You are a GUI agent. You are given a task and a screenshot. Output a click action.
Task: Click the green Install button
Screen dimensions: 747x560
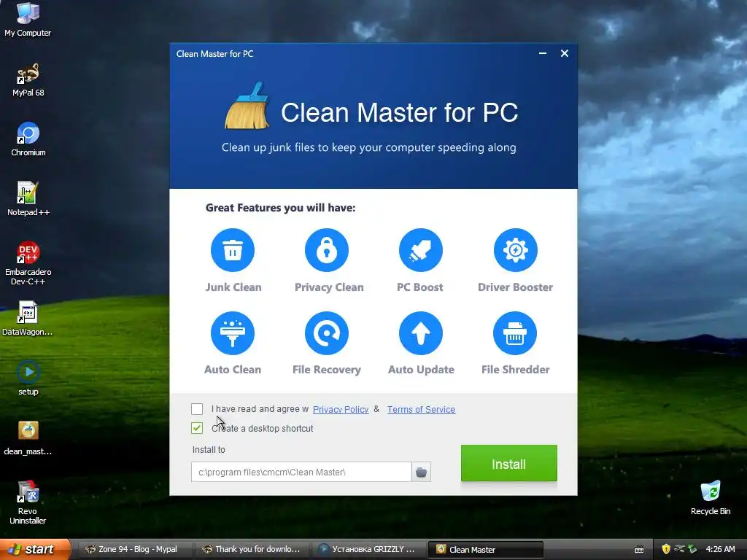508,463
